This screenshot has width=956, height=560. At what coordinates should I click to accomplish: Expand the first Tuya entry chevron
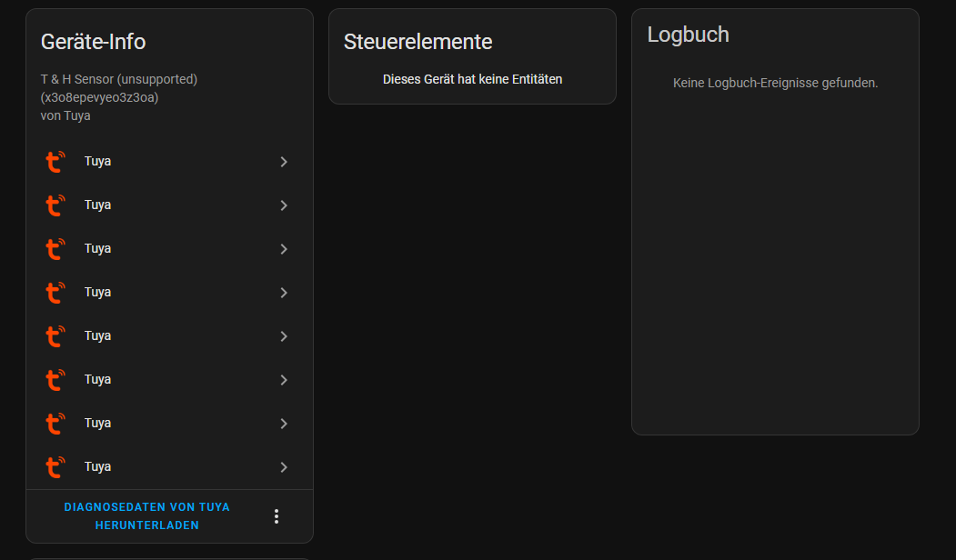(x=284, y=162)
